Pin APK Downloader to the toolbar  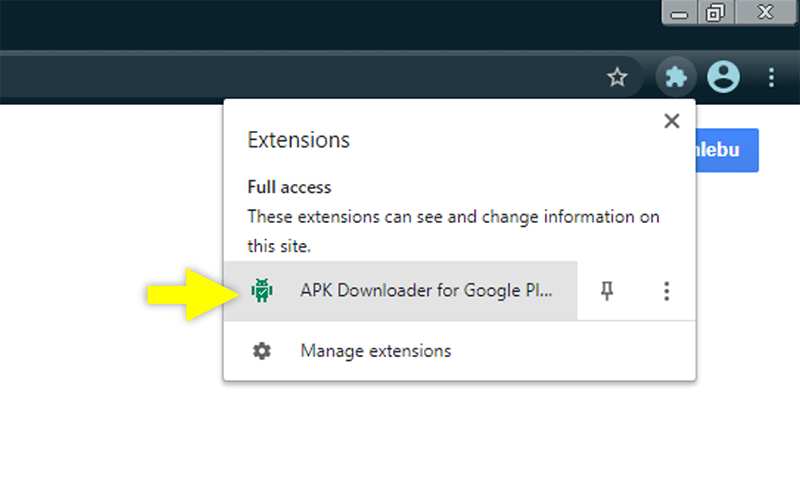[607, 291]
